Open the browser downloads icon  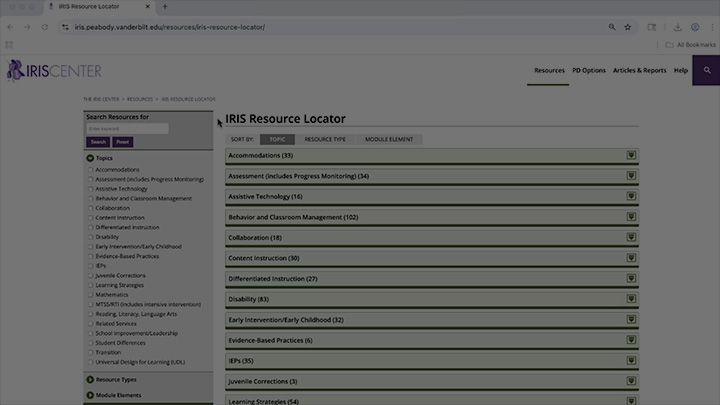tap(679, 27)
